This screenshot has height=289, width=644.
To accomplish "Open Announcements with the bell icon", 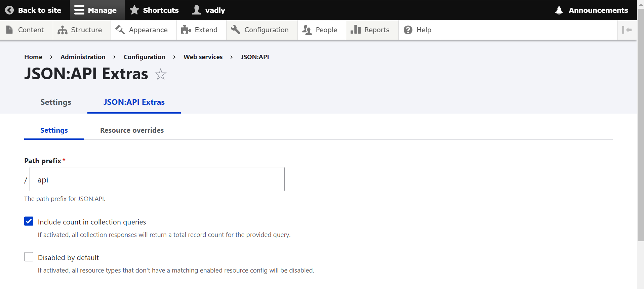I will [559, 10].
